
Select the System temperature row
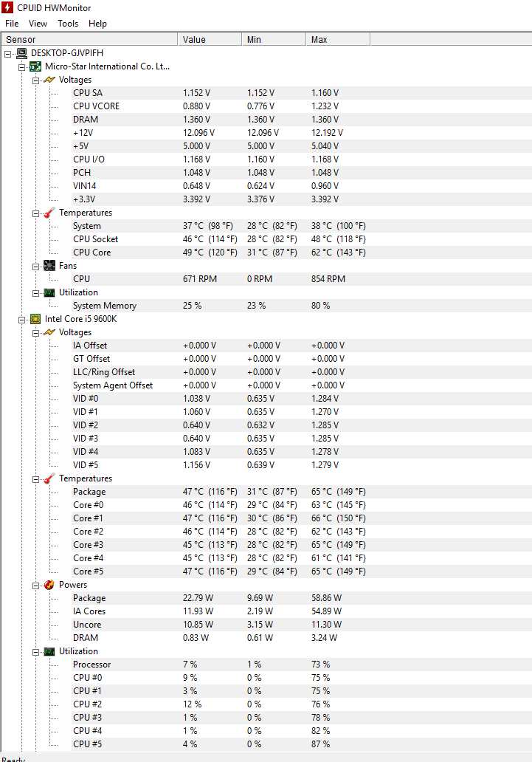[x=301, y=226]
